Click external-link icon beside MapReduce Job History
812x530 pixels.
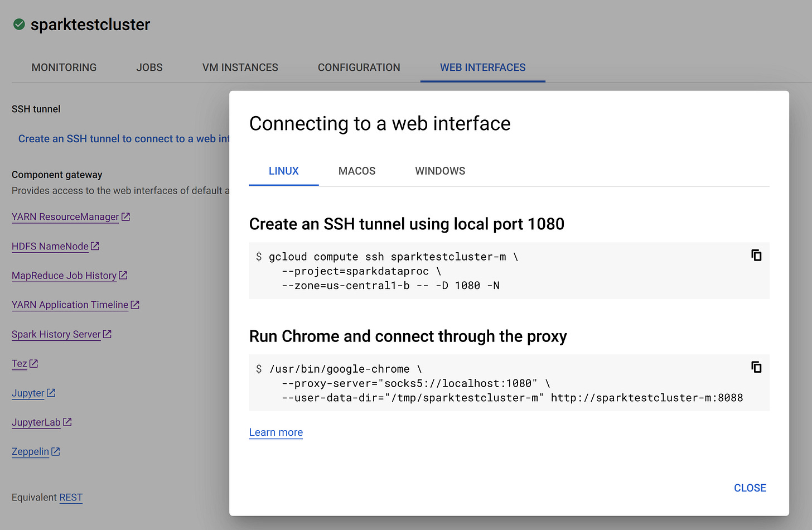[123, 275]
